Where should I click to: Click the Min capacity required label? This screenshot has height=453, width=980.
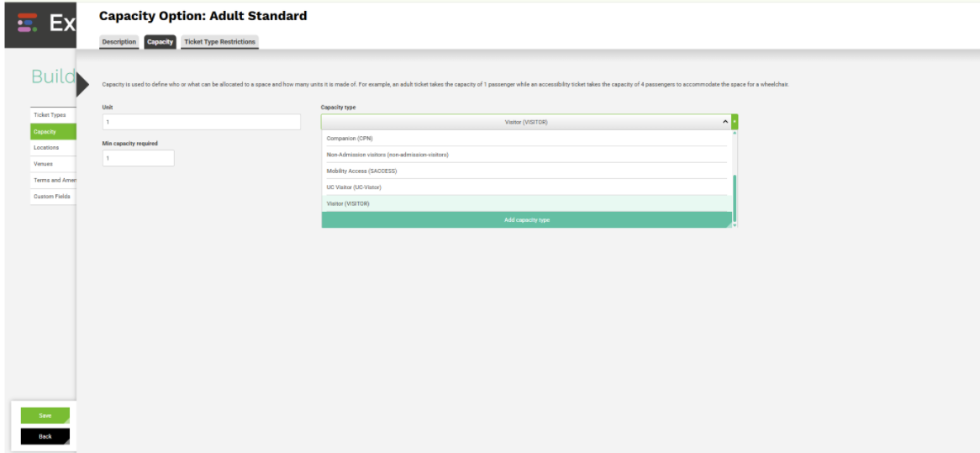point(130,143)
